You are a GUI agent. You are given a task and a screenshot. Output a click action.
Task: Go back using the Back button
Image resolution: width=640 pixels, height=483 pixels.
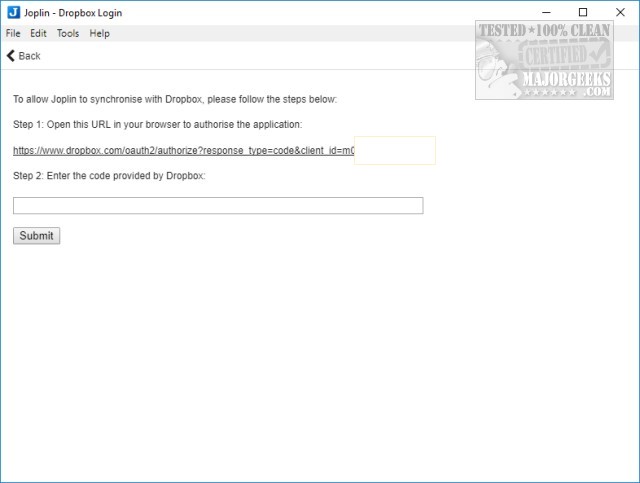coord(24,56)
